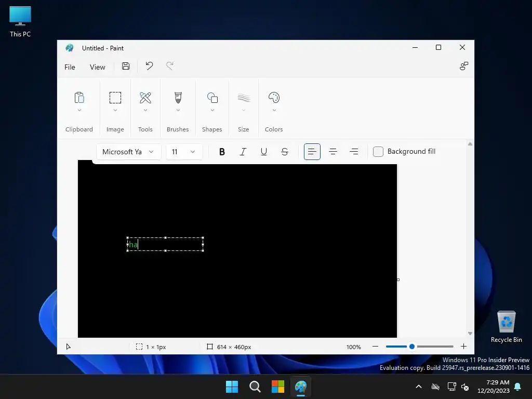Toggle Italic text formatting

(x=243, y=152)
